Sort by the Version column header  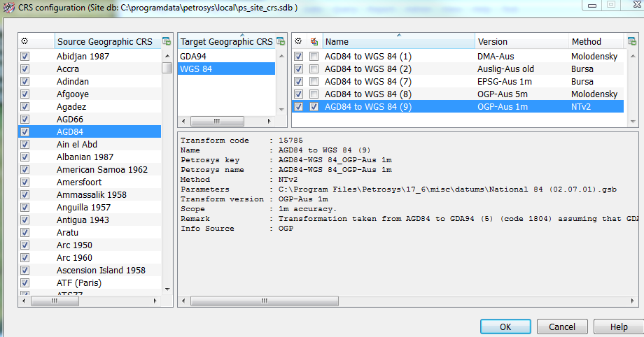(x=521, y=42)
